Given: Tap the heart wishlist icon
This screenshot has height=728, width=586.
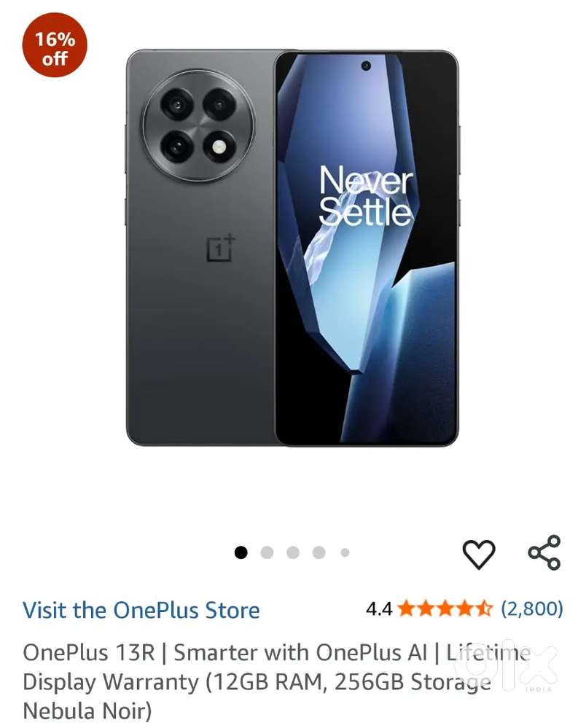Looking at the screenshot, I should pyautogui.click(x=479, y=553).
